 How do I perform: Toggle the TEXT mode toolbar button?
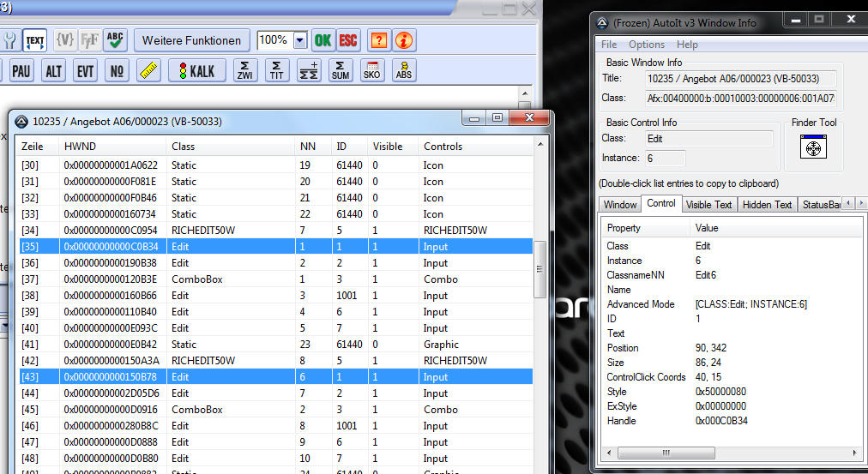point(34,40)
